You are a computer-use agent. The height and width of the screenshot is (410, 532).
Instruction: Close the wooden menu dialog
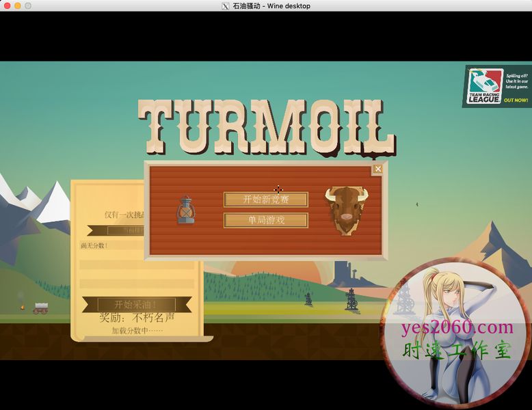377,169
